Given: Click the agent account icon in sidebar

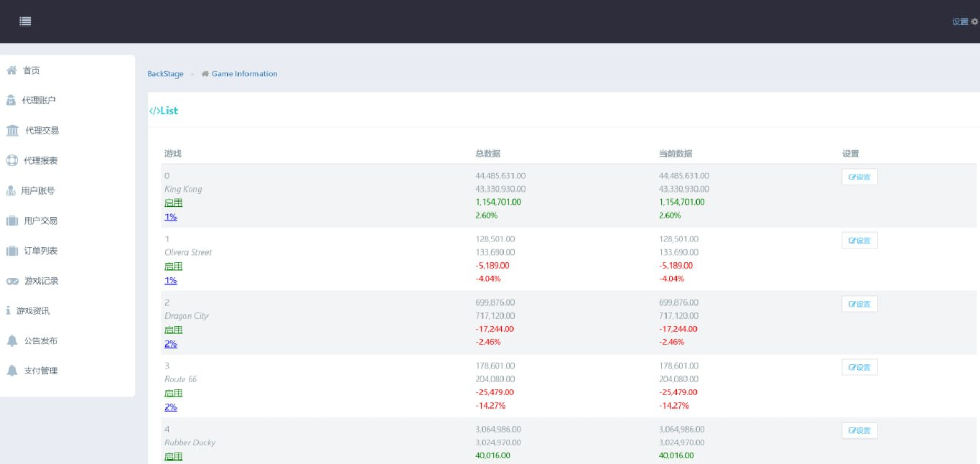Looking at the screenshot, I should point(11,101).
